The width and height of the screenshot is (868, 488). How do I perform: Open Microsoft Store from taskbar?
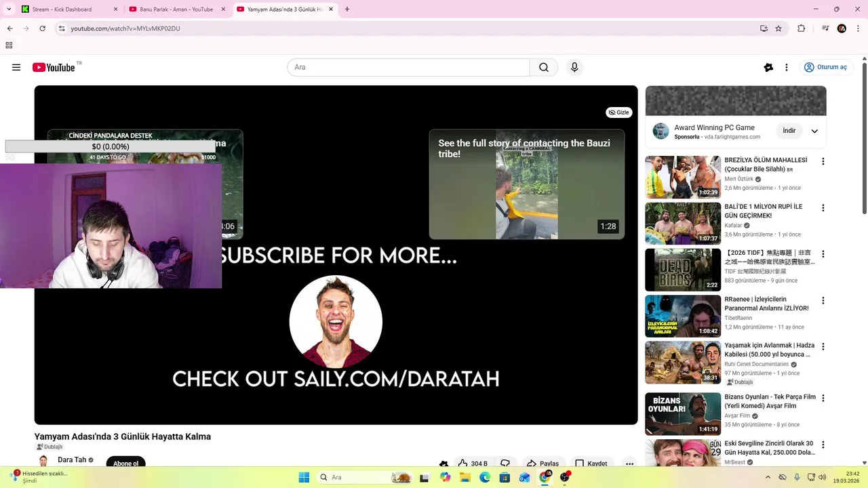click(x=505, y=477)
